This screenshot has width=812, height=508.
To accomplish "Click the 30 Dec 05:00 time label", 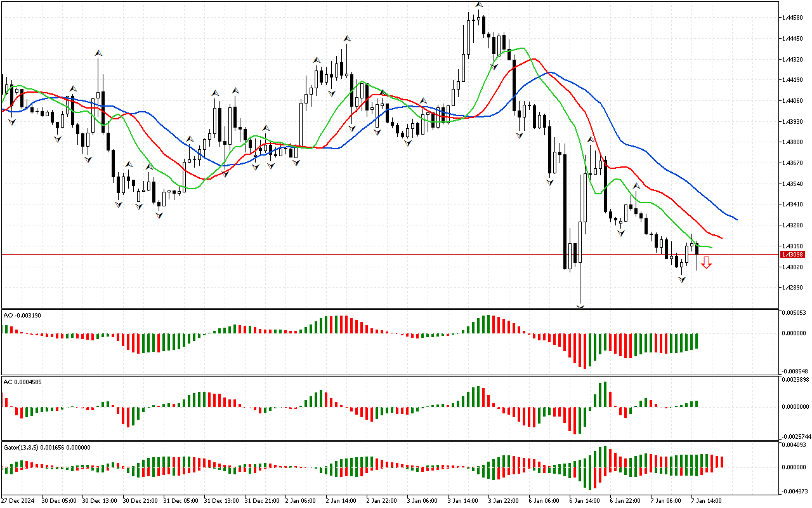I will tap(60, 500).
